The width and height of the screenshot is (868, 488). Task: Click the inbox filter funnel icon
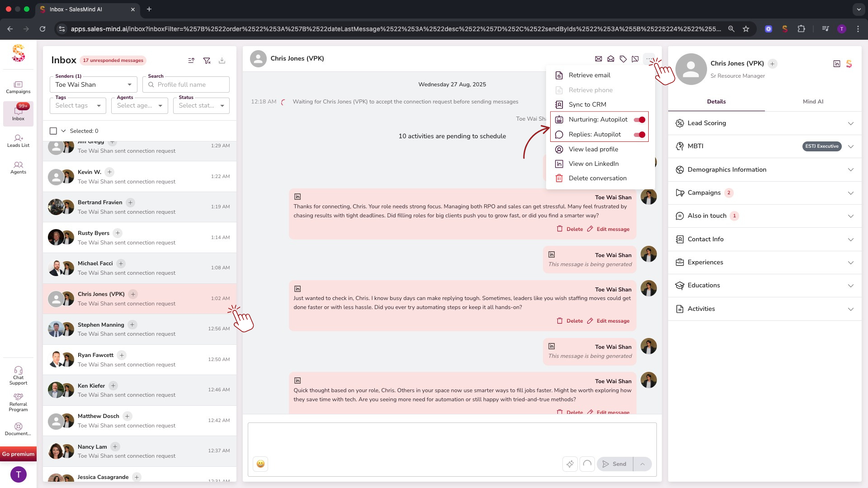[207, 61]
